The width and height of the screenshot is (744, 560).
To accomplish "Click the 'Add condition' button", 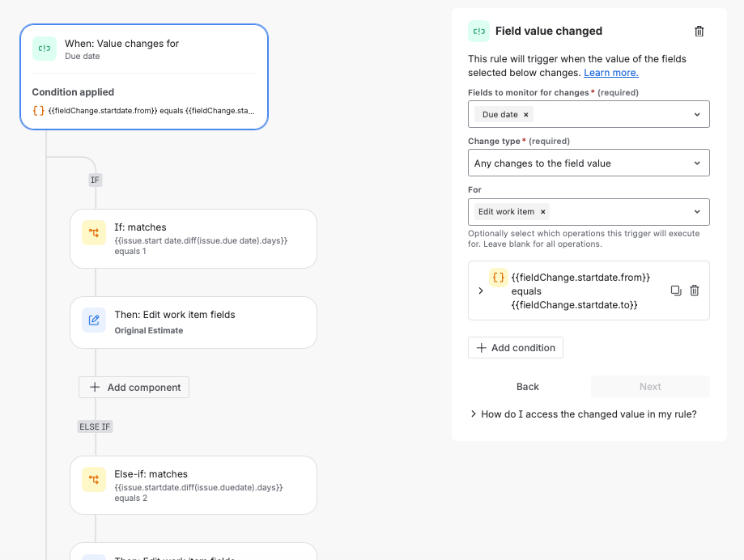I will point(516,348).
